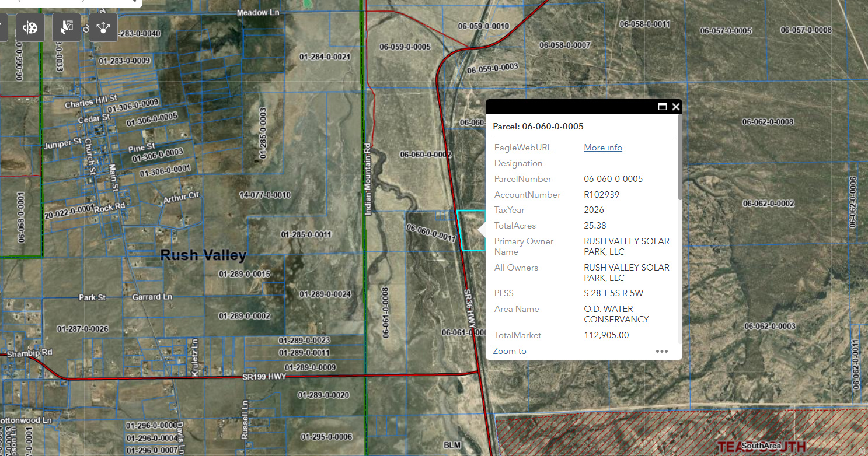Viewport: 868px width, 456px height.
Task: Open the Share map widget
Action: [103, 27]
